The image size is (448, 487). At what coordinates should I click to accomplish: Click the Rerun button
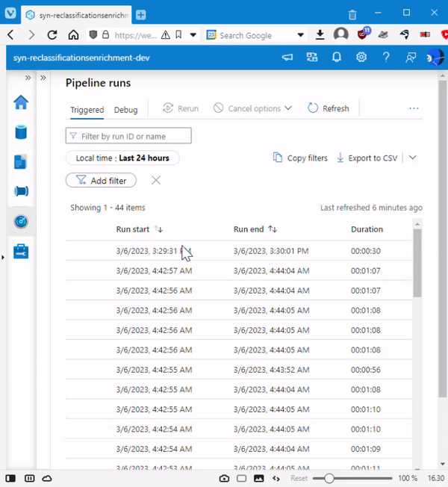(181, 108)
